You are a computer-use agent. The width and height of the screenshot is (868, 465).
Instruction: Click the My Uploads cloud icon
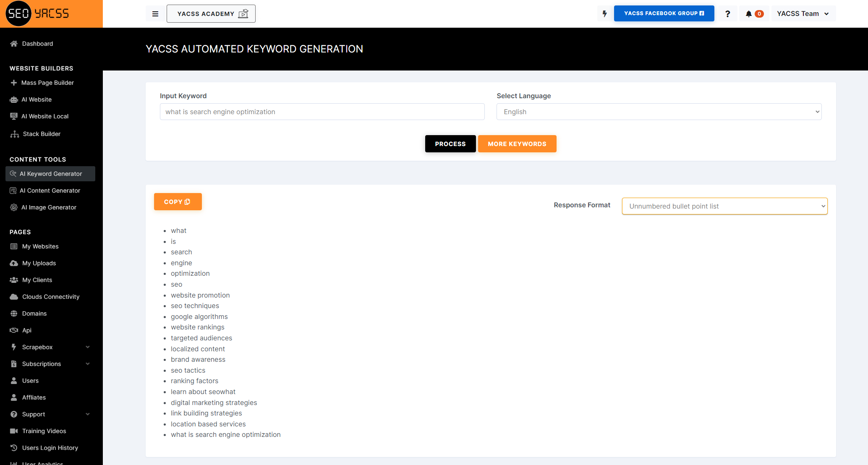pos(14,263)
